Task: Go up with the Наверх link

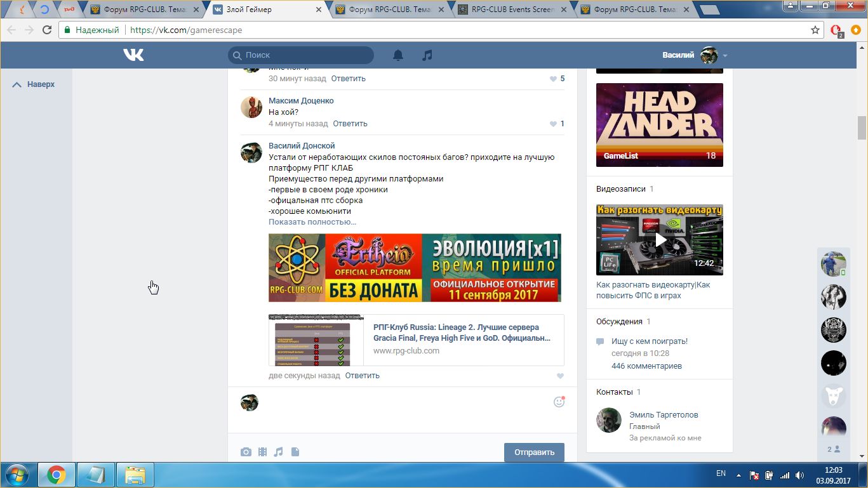Action: click(x=34, y=84)
